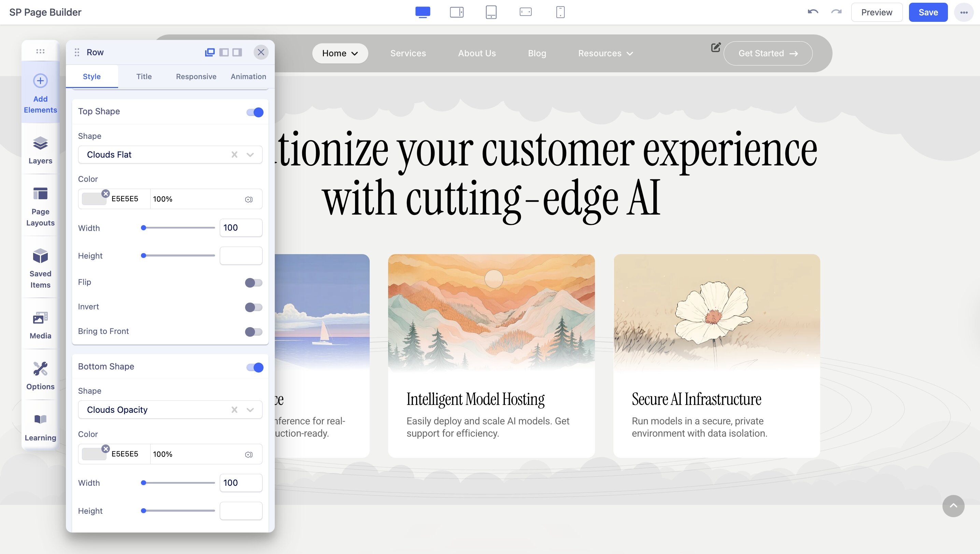Select the tablet portrait device icon
This screenshot has height=554, width=980.
(x=491, y=12)
